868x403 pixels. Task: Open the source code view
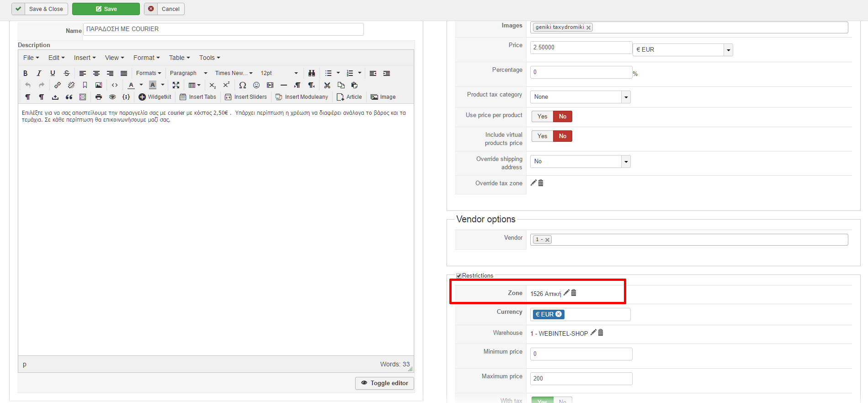[x=115, y=85]
